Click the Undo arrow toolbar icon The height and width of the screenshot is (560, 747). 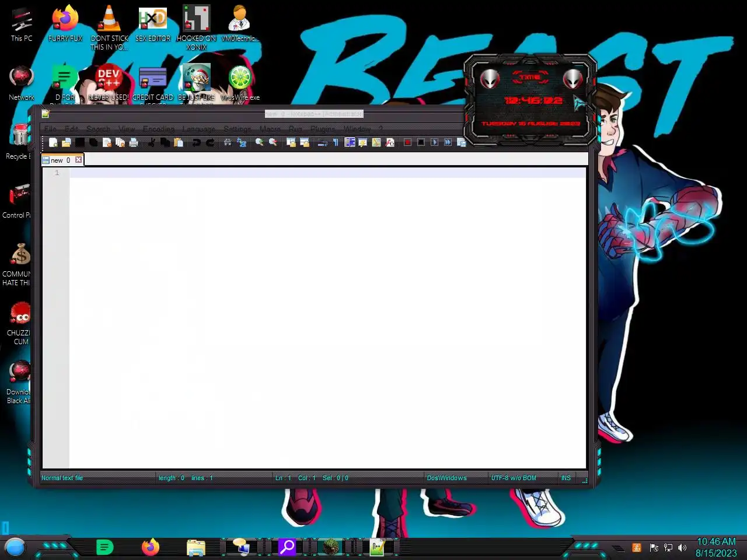click(197, 142)
